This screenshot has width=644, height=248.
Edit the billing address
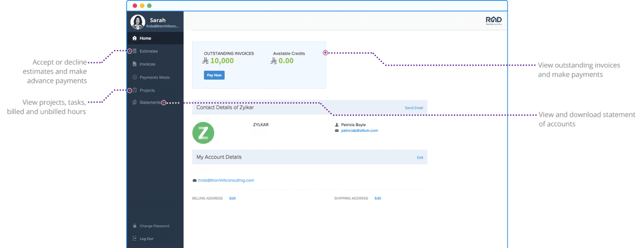coord(233,198)
